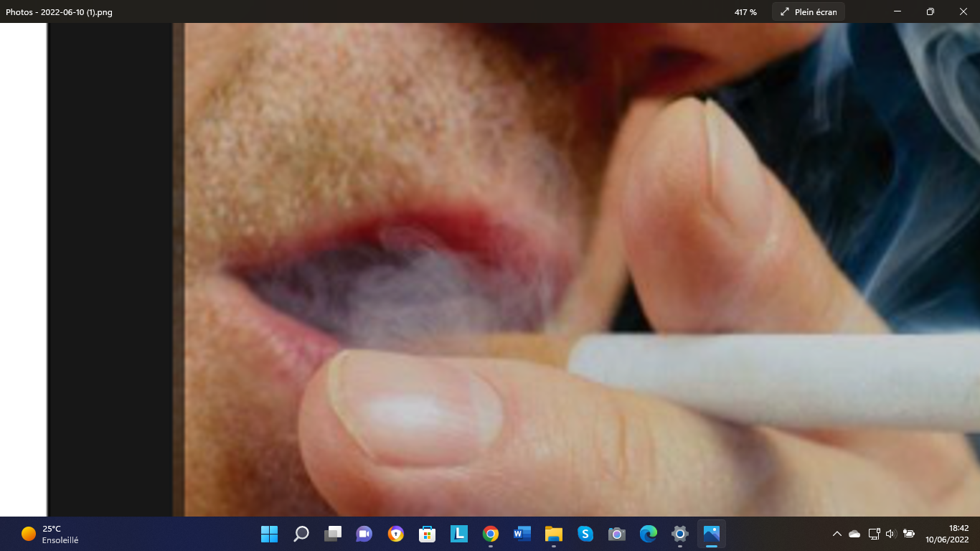Open weather widget showing 25°C Ensoleillé
The width and height of the screenshot is (980, 551).
click(x=50, y=534)
